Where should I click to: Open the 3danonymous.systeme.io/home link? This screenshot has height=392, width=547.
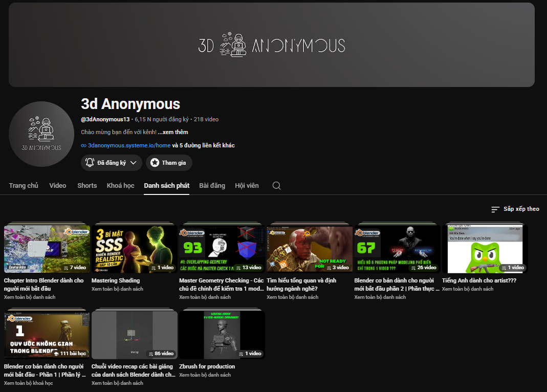click(129, 145)
